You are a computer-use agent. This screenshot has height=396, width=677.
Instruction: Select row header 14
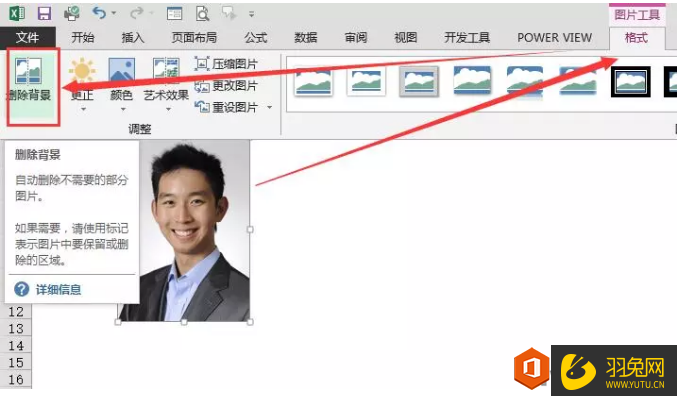point(16,345)
